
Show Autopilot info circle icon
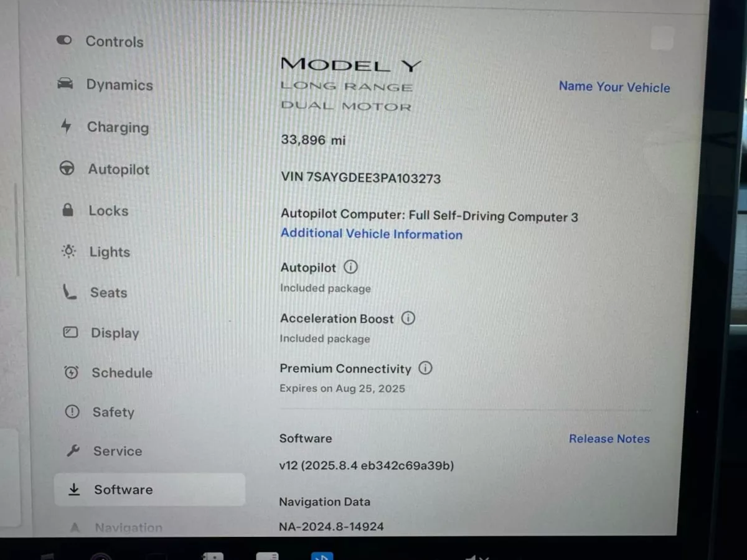pyautogui.click(x=351, y=268)
